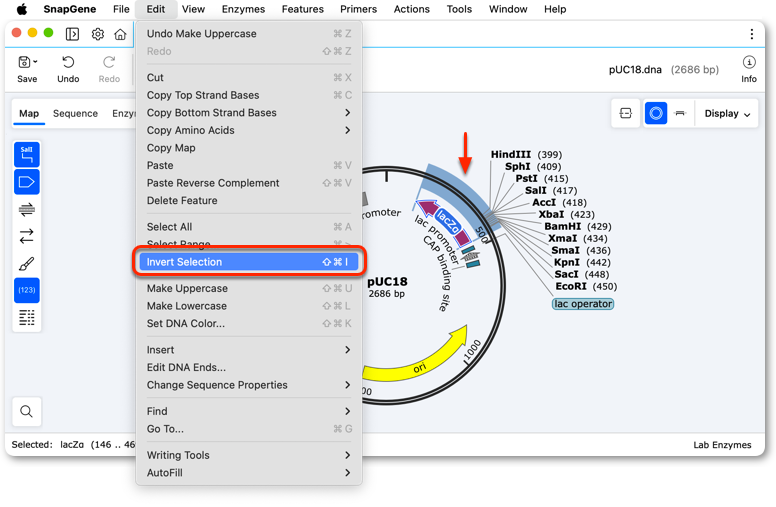Image resolution: width=776 pixels, height=507 pixels.
Task: Open the Help menu
Action: click(x=555, y=9)
